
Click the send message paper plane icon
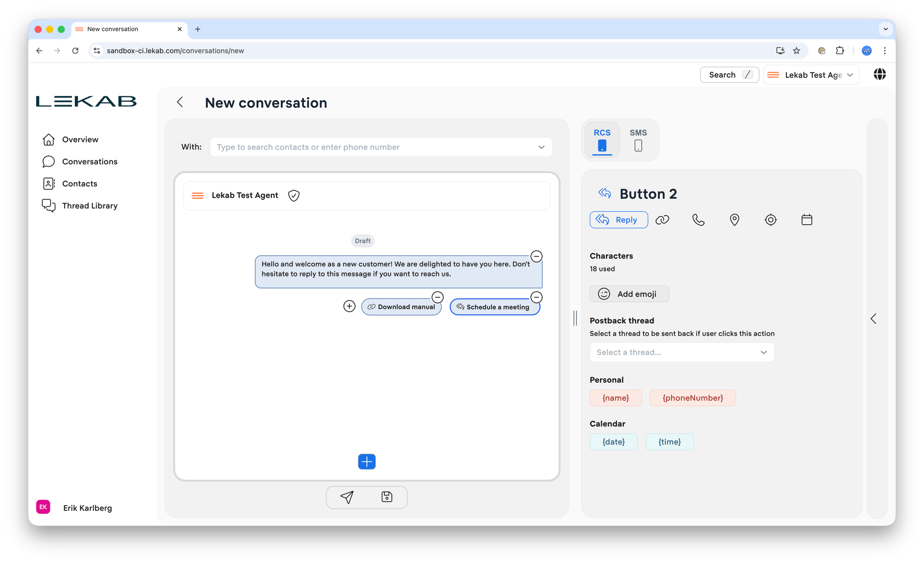[347, 497]
